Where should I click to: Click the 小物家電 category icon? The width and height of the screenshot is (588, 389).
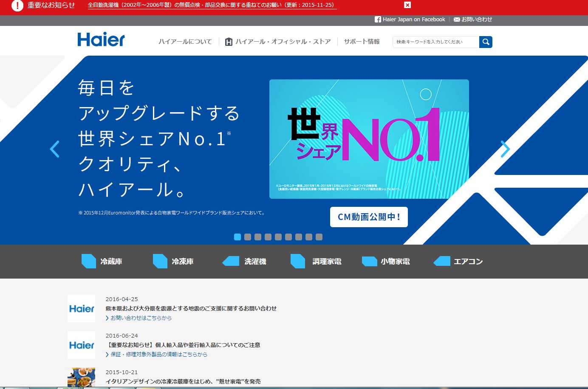(x=370, y=261)
